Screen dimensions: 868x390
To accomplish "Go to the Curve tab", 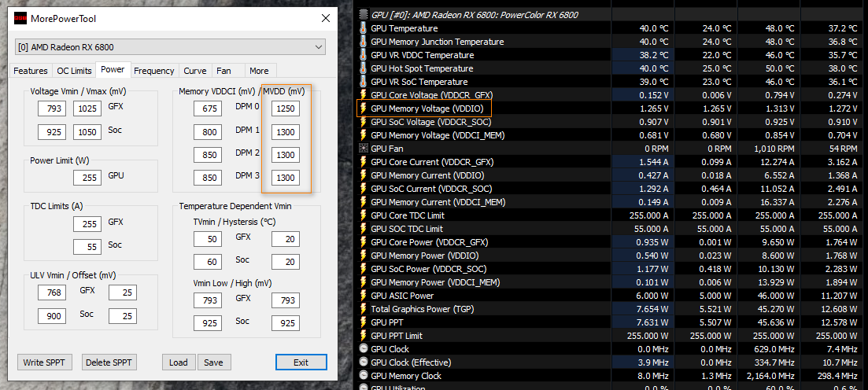I will tap(195, 71).
